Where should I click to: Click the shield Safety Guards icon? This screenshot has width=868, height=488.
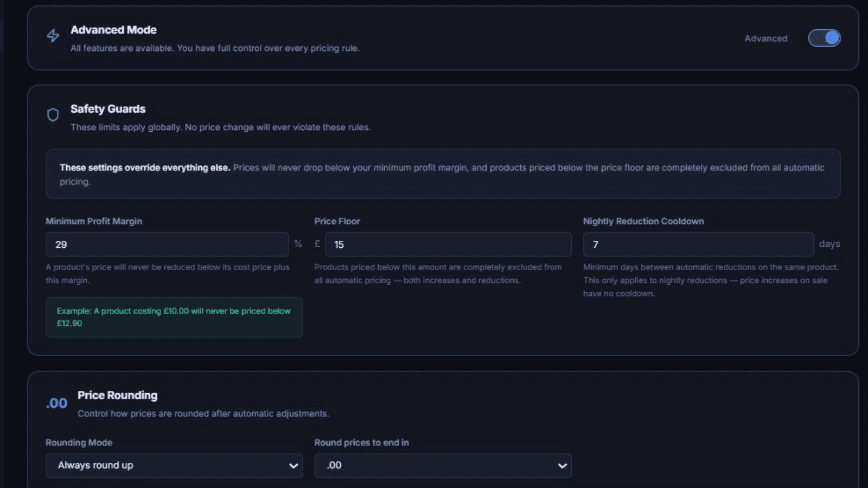click(x=53, y=114)
